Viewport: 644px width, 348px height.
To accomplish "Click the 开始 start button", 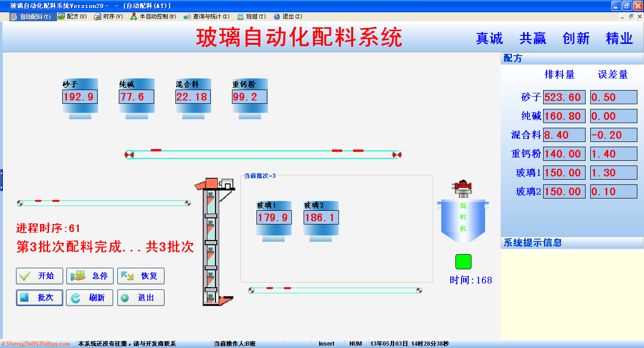I will tap(40, 276).
